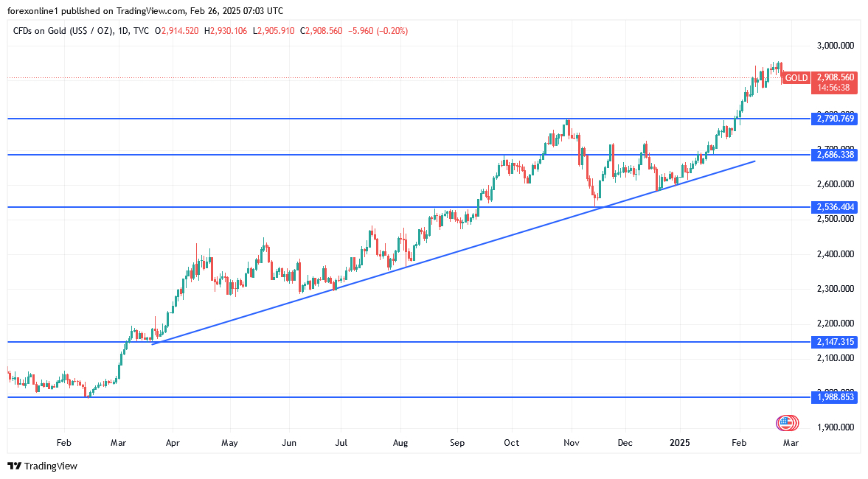Click the close value C2,908.560
The width and height of the screenshot is (868, 479).
tap(321, 31)
